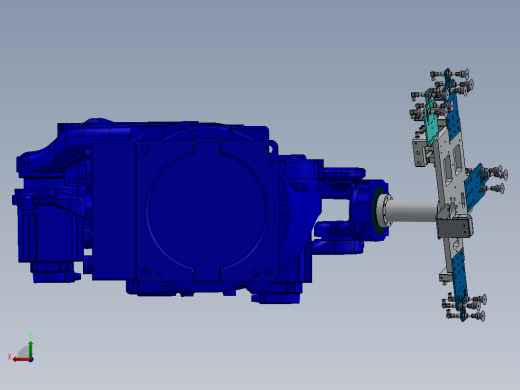Click the XYZ coordinate triad indicator
Screen dimensions: 520x390
[x=22, y=349]
